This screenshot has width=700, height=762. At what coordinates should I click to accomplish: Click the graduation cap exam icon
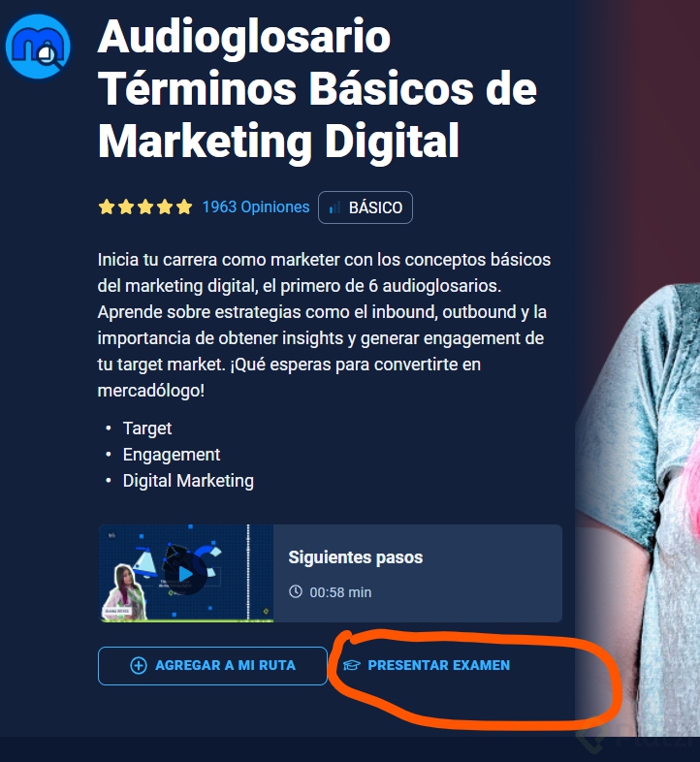point(352,665)
